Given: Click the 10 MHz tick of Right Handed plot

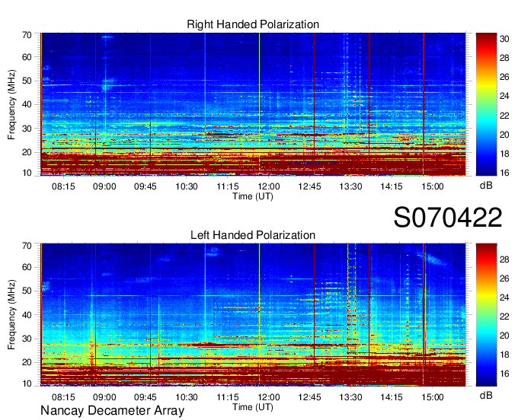Looking at the screenshot, I should tap(27, 173).
